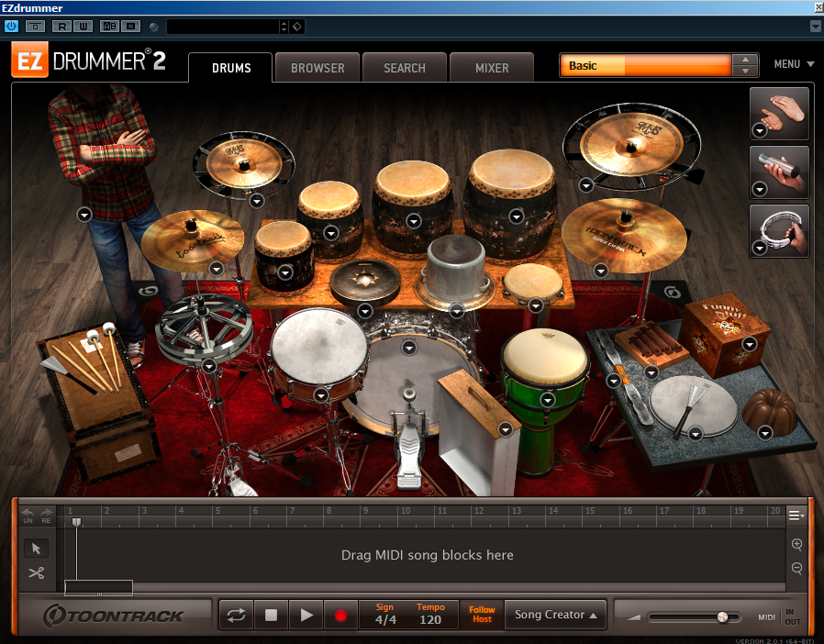Open the chocolate bundt mold dropdown arrow
The height and width of the screenshot is (644, 824).
[x=765, y=433]
